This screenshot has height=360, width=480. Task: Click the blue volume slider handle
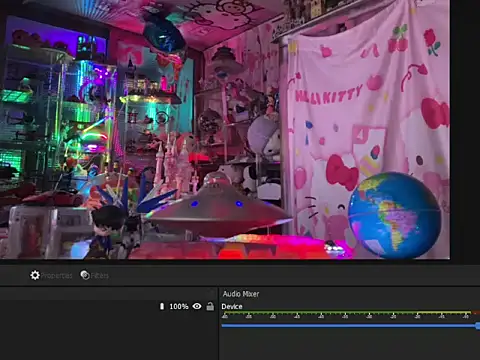478,326
